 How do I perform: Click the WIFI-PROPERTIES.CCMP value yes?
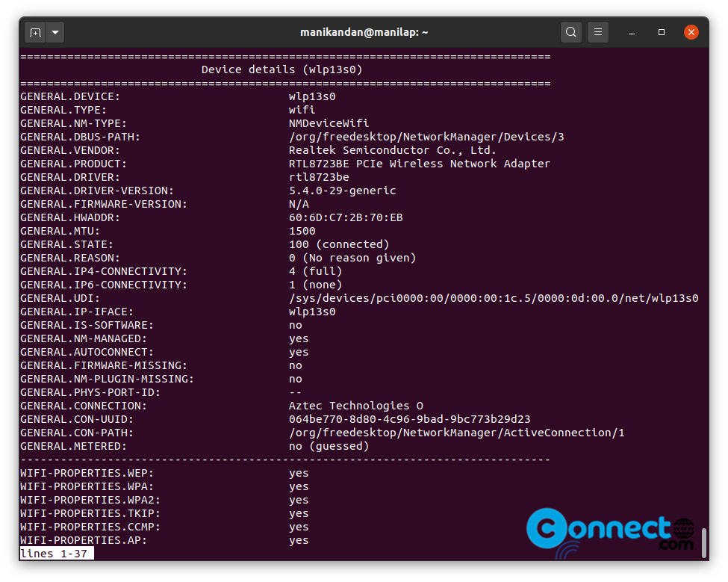[x=299, y=527]
